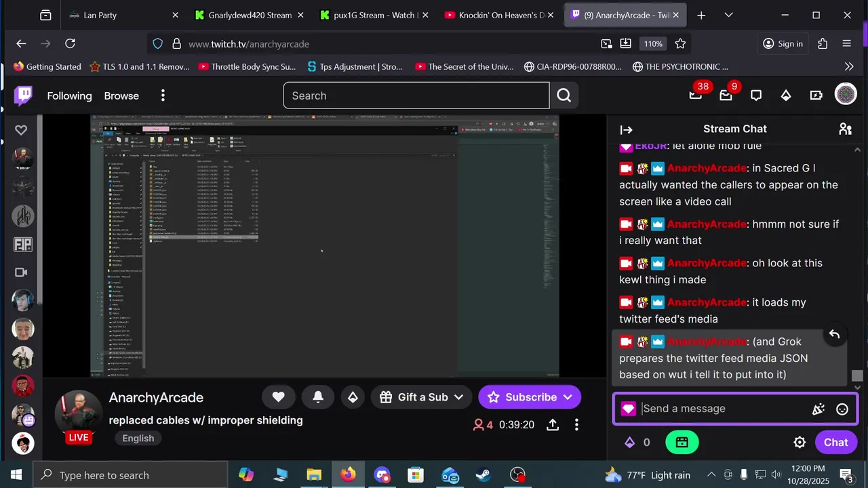Open the Getting Started bookmark
868x488 pixels.
[47, 66]
